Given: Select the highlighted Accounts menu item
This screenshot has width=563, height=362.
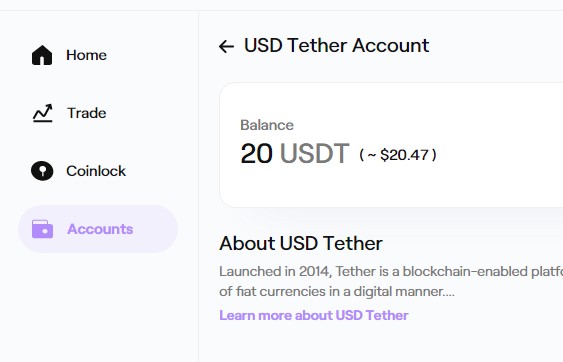Looking at the screenshot, I should 100,229.
